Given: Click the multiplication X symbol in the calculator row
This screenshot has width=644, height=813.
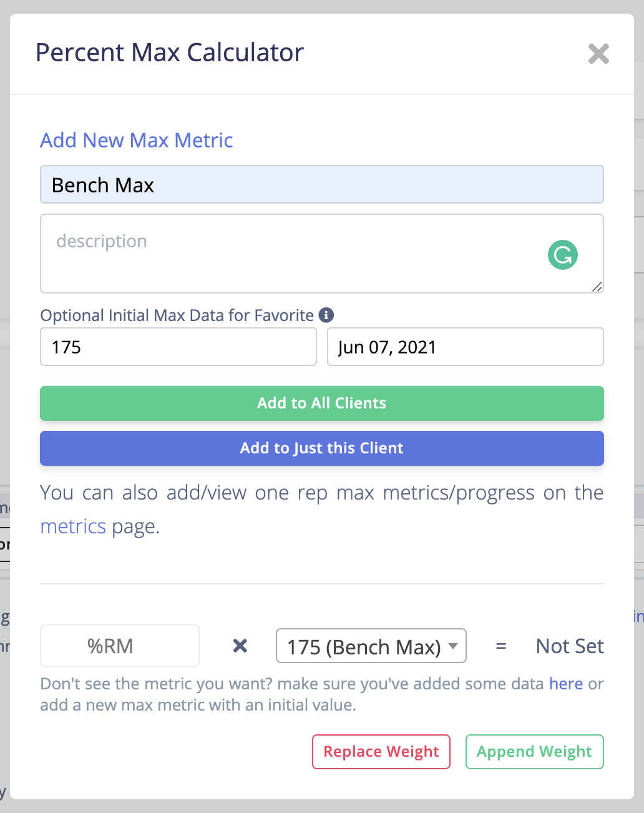Looking at the screenshot, I should 239,646.
